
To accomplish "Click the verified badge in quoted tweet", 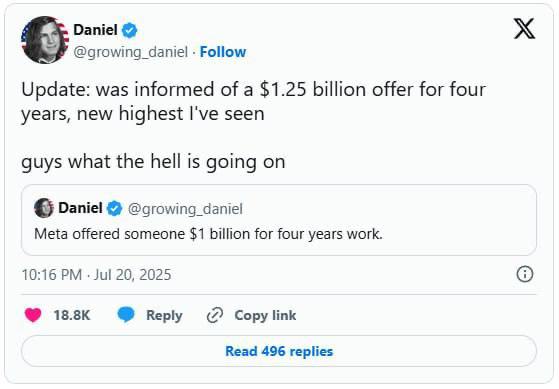I will (114, 208).
